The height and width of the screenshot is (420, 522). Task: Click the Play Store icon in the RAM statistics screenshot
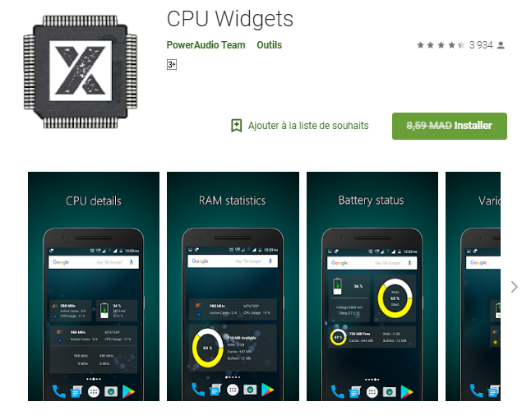[x=267, y=390]
